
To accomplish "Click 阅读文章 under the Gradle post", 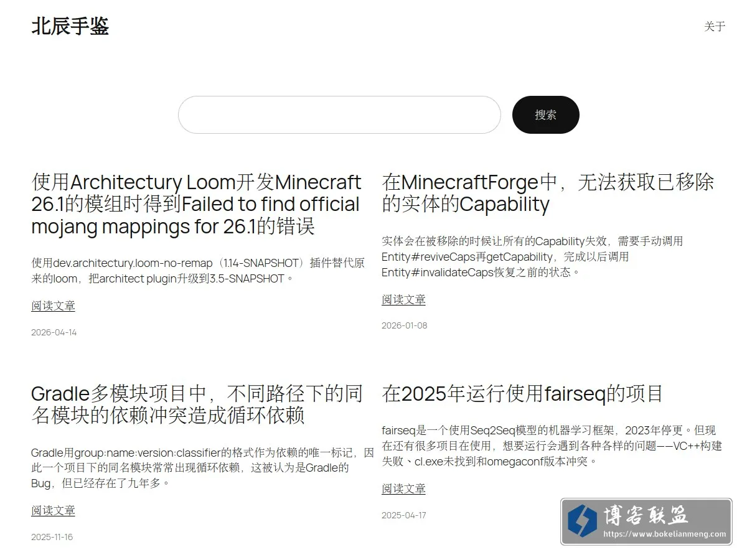I will 53,510.
